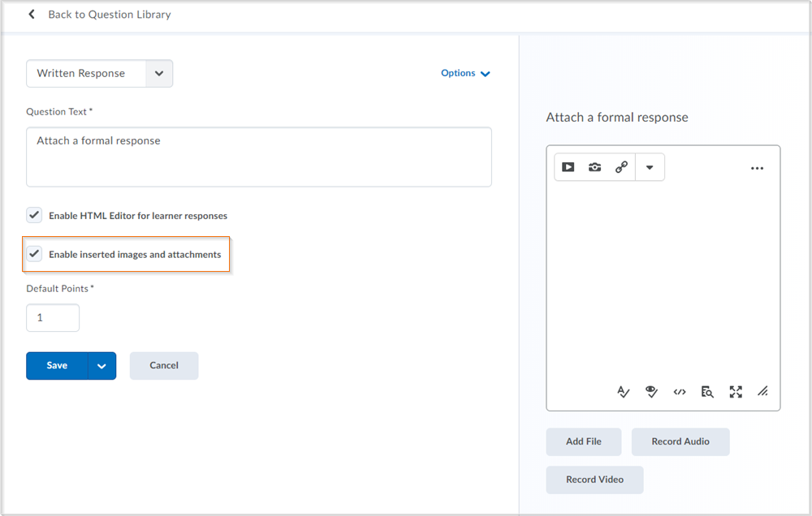Image resolution: width=812 pixels, height=516 pixels.
Task: Click the Cancel button
Action: pyautogui.click(x=164, y=366)
